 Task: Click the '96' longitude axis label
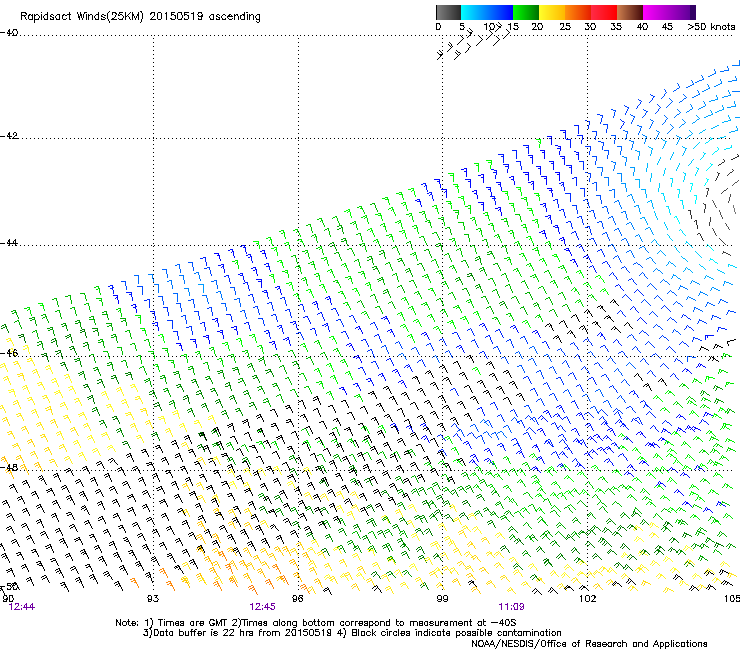tap(297, 599)
